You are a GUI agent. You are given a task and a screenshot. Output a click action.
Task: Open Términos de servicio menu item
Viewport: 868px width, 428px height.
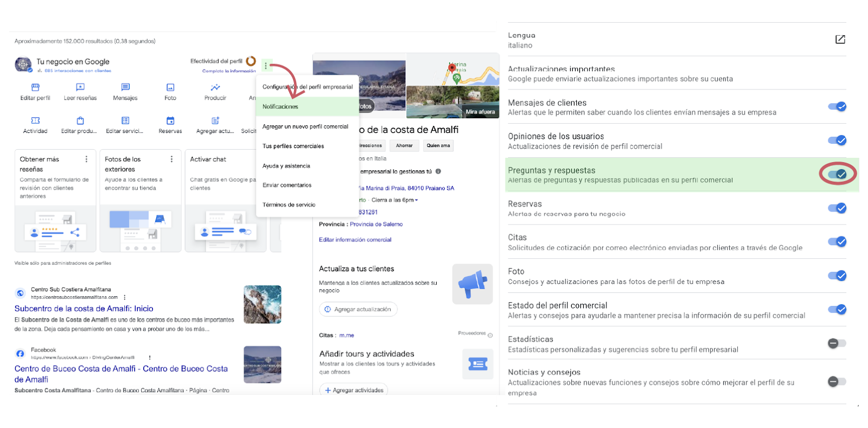[308, 205]
